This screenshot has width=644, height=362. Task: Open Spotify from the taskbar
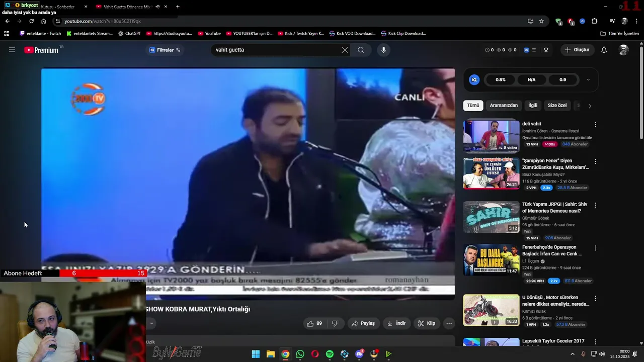(x=330, y=354)
